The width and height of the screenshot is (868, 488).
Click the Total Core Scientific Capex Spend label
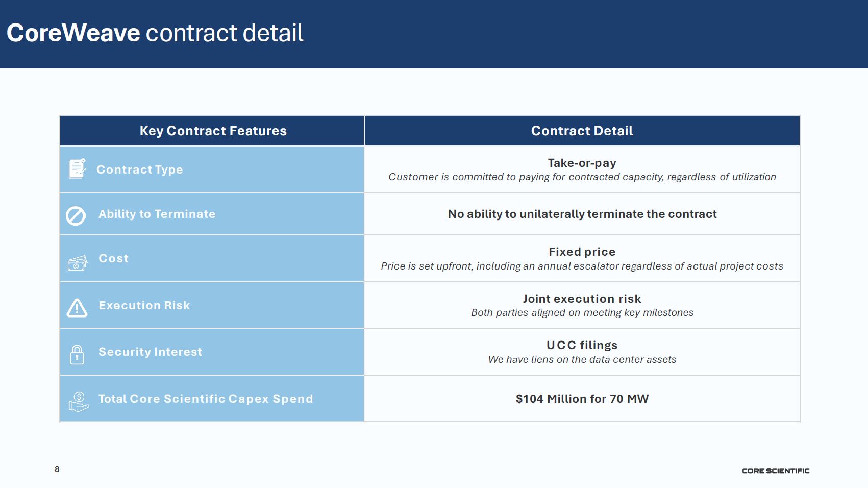pos(205,399)
